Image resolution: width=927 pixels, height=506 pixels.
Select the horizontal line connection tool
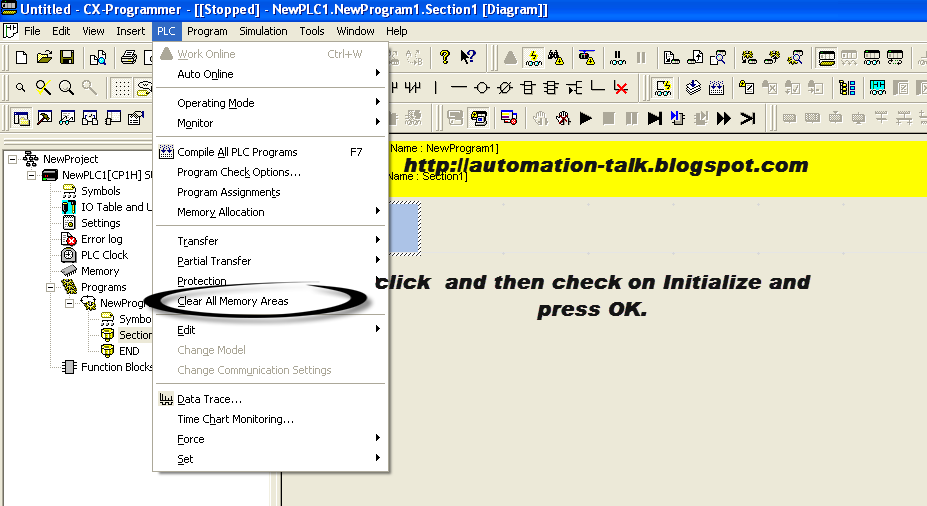(x=458, y=88)
